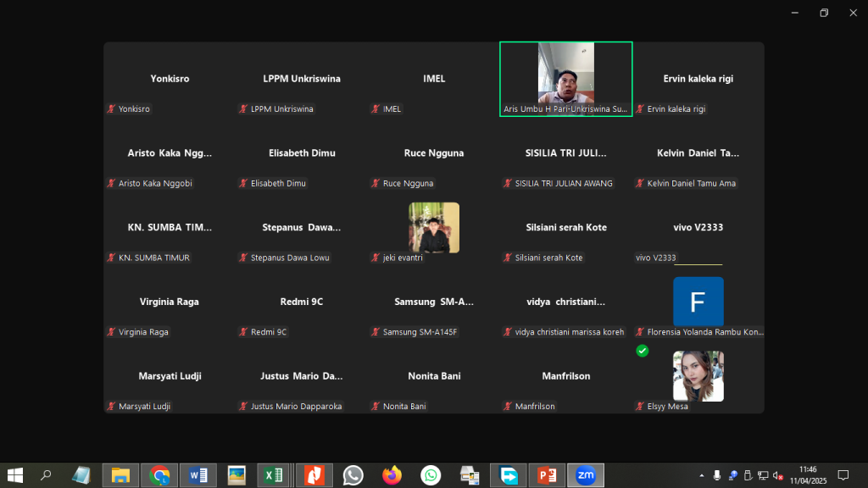This screenshot has height=488, width=868.
Task: Click muted mic icon for vidya christiani marissa koreh
Action: point(508,332)
